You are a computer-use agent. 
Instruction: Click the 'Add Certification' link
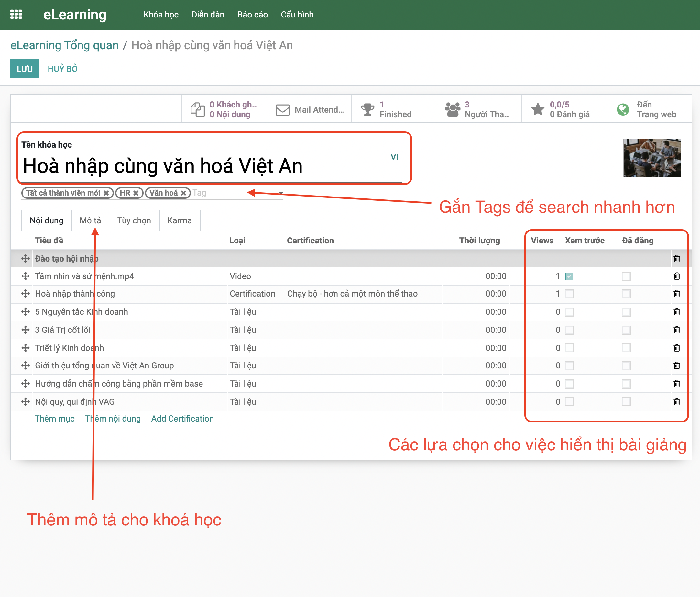[x=182, y=419]
